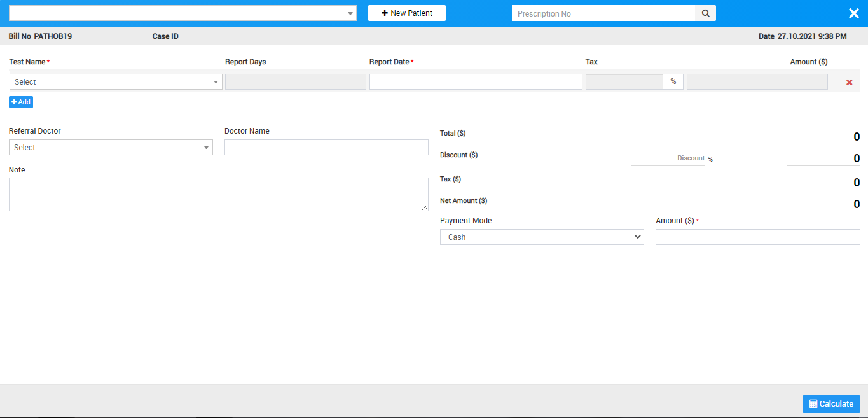The width and height of the screenshot is (868, 418).
Task: Click the prescription search magnifier icon
Action: point(705,13)
